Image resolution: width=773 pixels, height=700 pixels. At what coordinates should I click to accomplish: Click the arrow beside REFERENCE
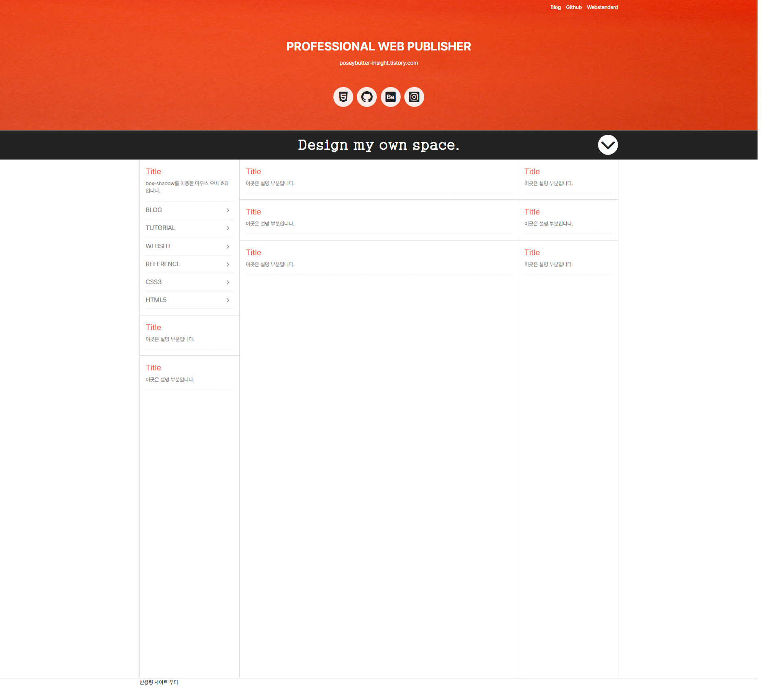(x=228, y=265)
